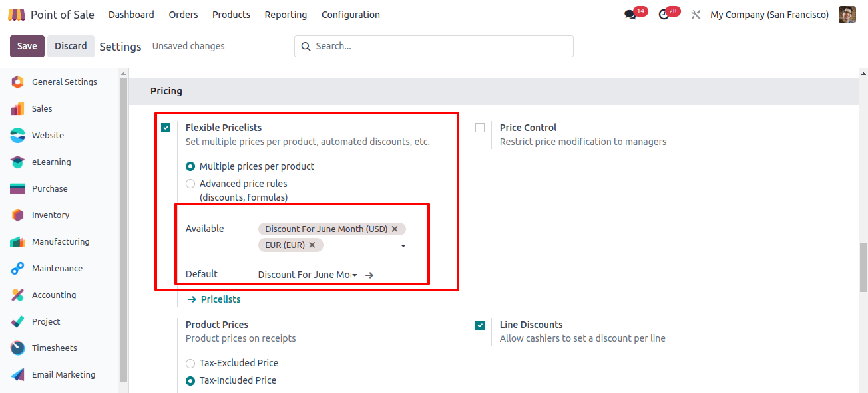Click the Product Prices heading

[x=217, y=325]
